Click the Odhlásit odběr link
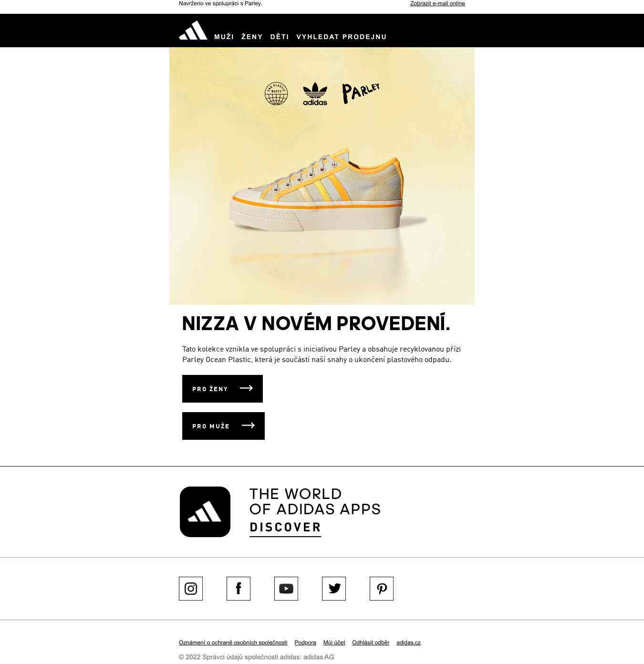644x664 pixels. click(371, 643)
